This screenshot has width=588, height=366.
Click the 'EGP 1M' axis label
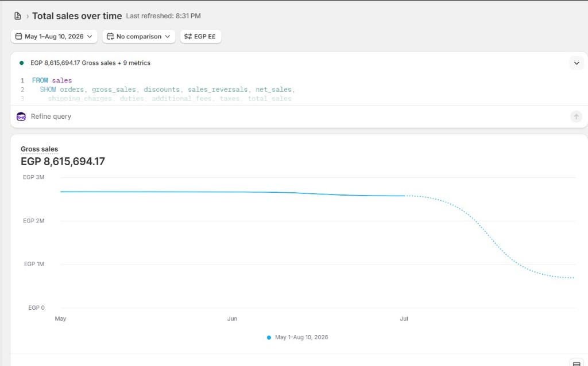(x=34, y=264)
